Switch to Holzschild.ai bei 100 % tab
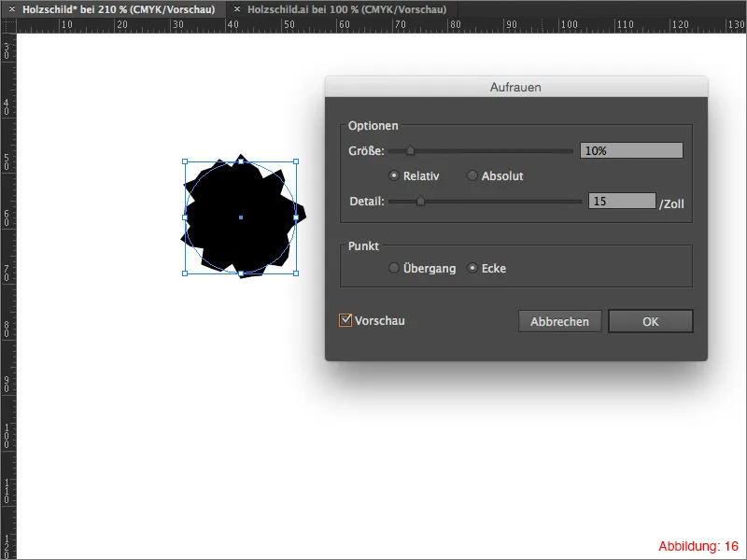Viewport: 747px width, 560px height. point(346,9)
